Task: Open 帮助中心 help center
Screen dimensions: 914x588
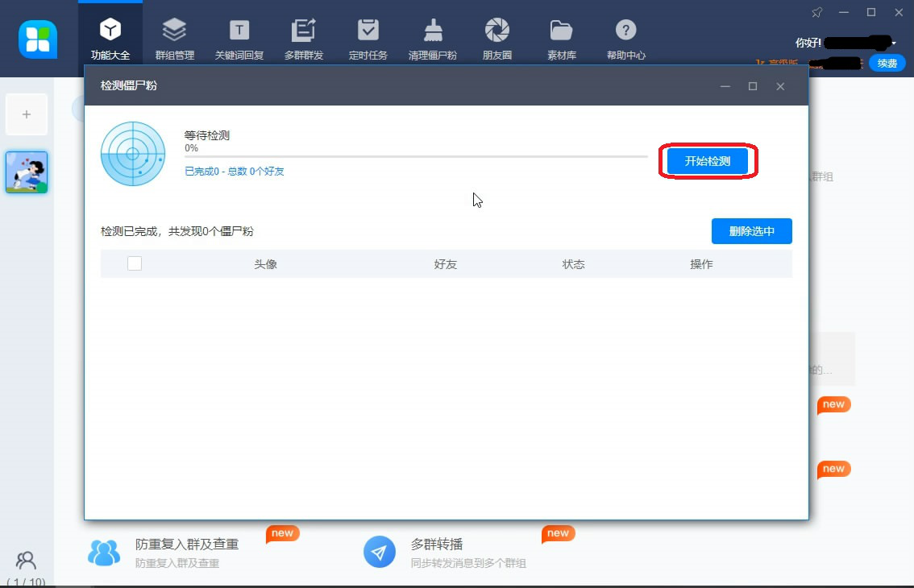Action: coord(626,39)
